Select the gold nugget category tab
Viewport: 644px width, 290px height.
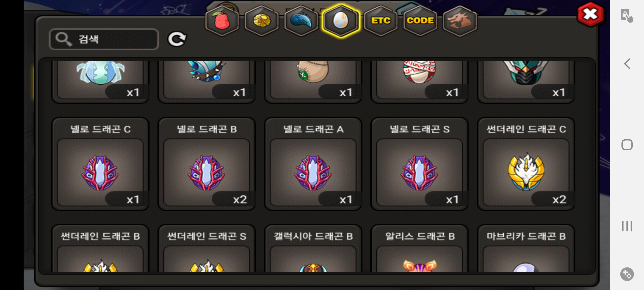click(262, 21)
